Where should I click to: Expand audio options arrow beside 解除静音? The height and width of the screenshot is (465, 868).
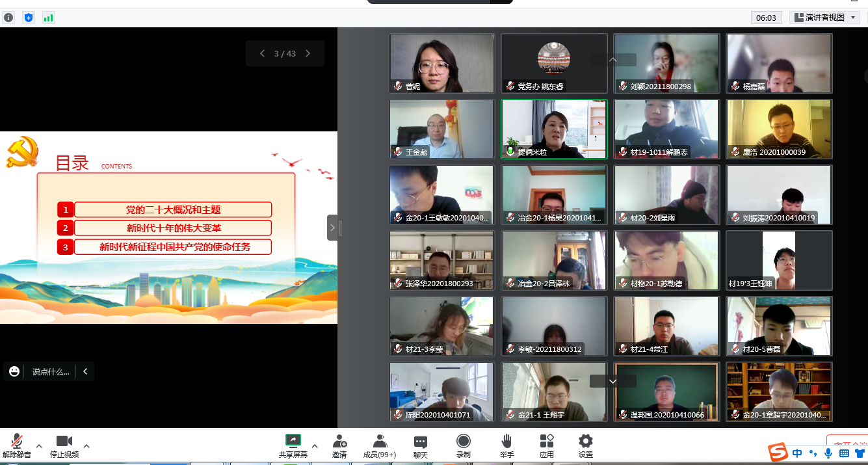[x=39, y=446]
